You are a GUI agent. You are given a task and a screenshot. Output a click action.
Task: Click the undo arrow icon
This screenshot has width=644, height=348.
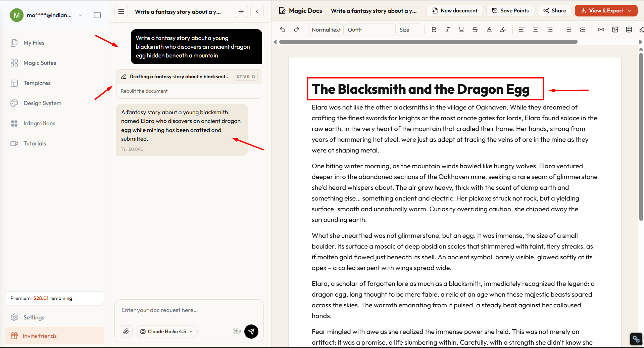point(283,30)
